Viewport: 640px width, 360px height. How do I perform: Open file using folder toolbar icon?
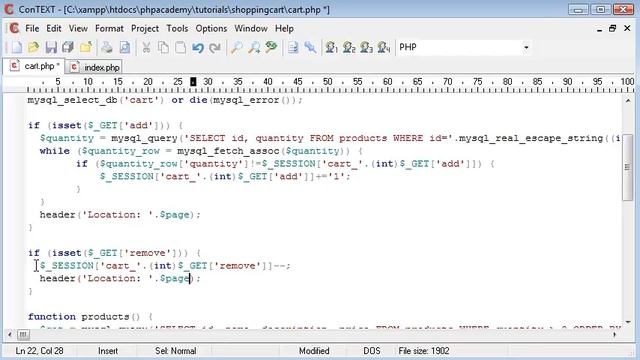[34, 47]
